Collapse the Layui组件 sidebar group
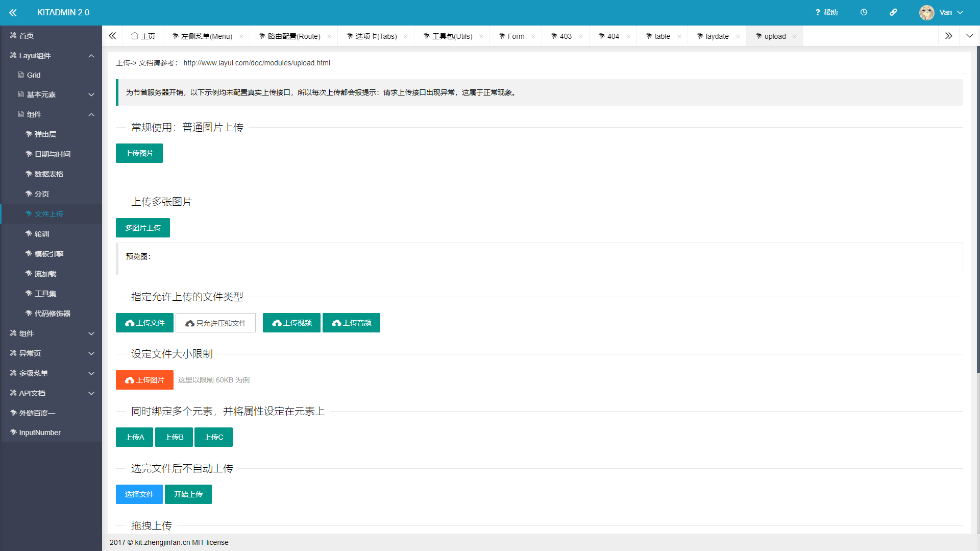 51,55
